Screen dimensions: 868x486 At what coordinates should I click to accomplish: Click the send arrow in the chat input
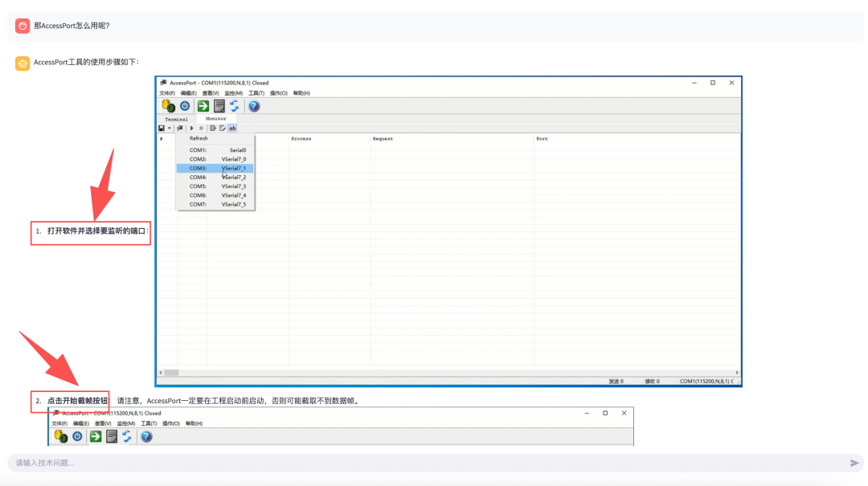[x=854, y=463]
